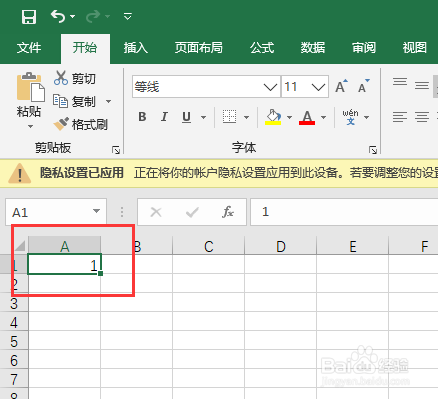The height and width of the screenshot is (399, 438).
Task: Select column C header
Action: tap(209, 246)
